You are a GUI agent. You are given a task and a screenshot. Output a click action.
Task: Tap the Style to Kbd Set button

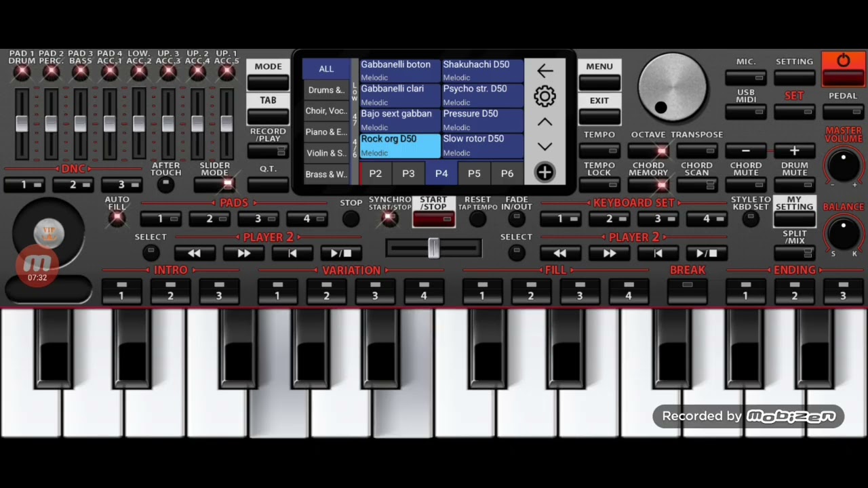click(x=750, y=218)
